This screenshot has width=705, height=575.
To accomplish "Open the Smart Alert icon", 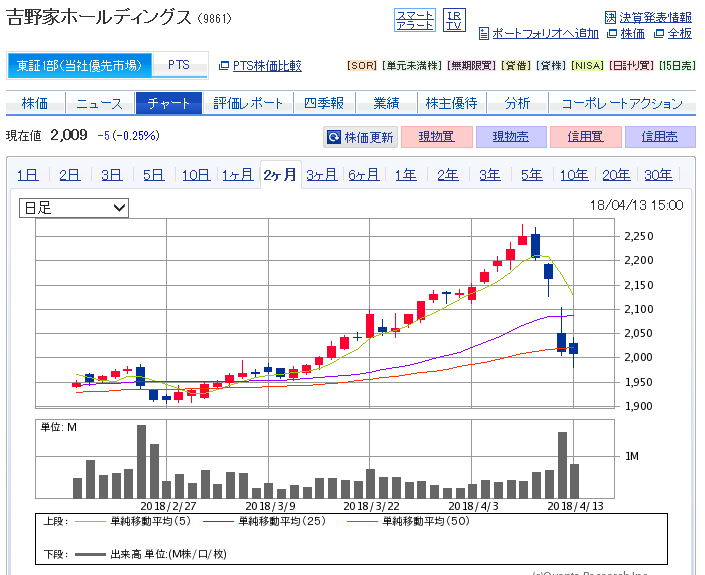I will tap(415, 21).
